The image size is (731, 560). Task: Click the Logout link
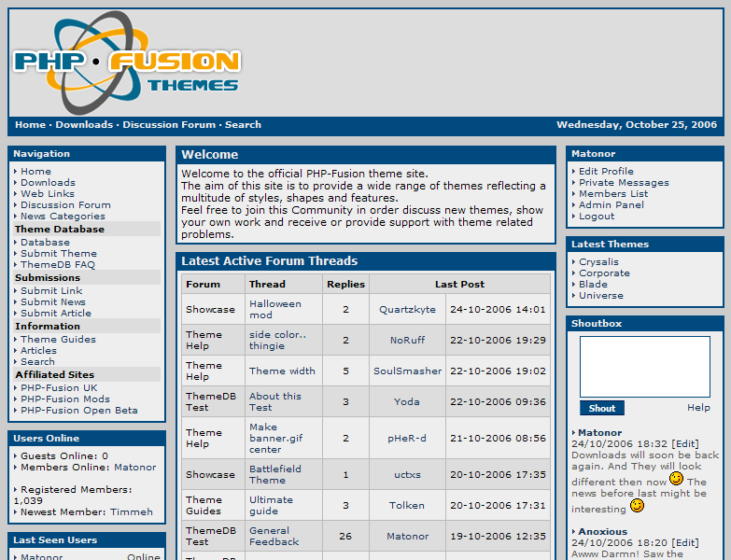tap(597, 217)
